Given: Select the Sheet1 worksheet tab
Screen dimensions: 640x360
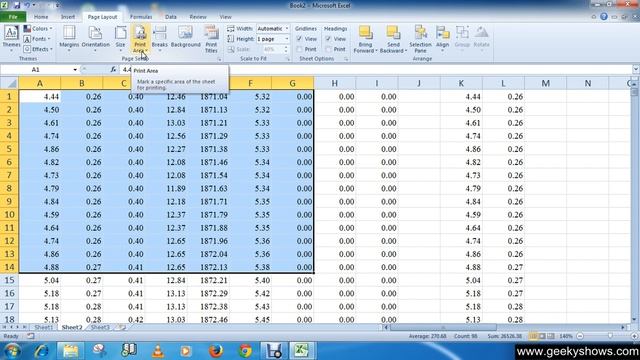Looking at the screenshot, I should (x=44, y=327).
